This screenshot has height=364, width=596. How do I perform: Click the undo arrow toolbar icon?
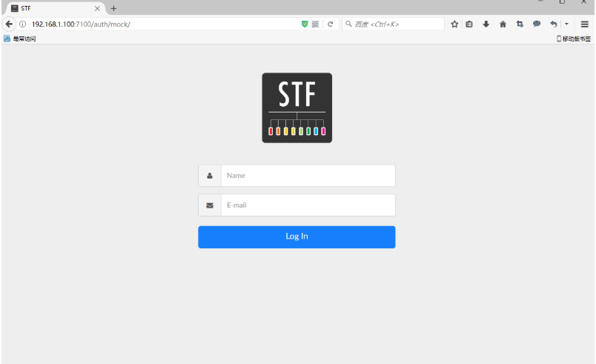tap(554, 24)
